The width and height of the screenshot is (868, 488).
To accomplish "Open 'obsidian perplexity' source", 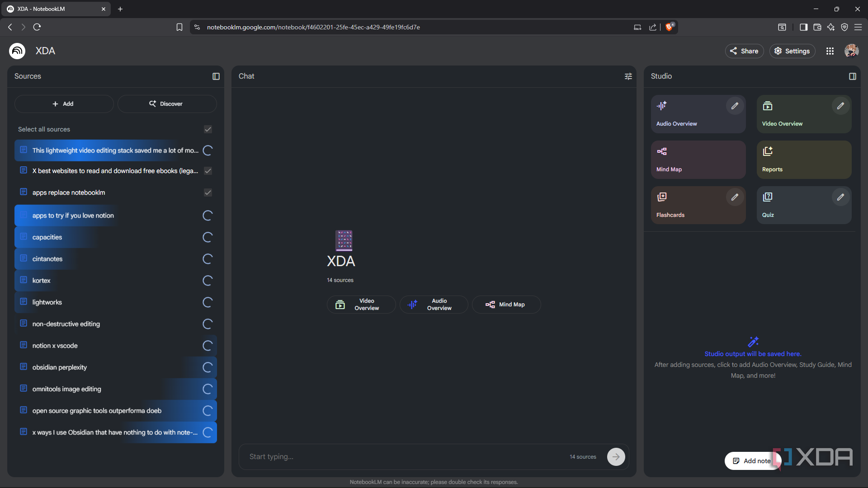I will point(116,367).
